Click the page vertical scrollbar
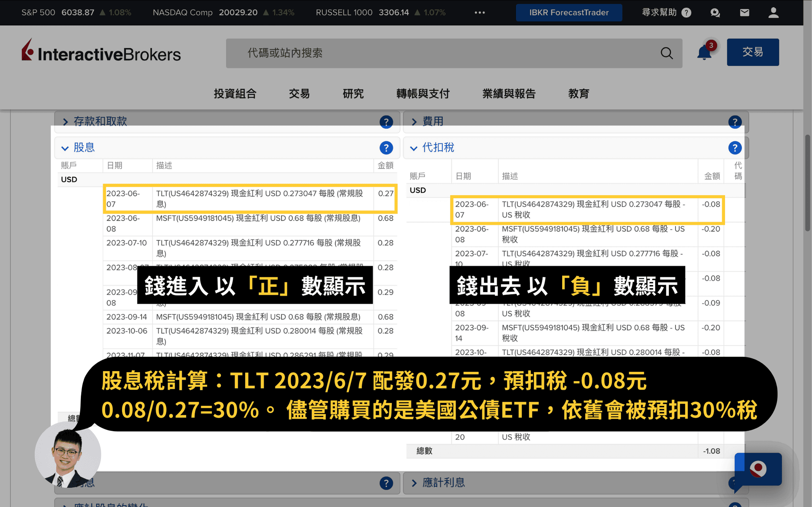The image size is (812, 507). pos(807,182)
